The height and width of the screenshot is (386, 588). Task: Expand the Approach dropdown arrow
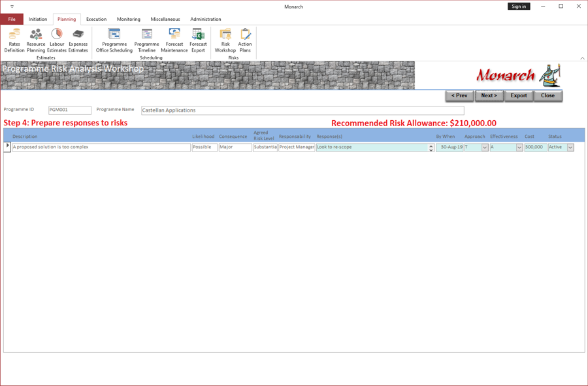(x=485, y=148)
